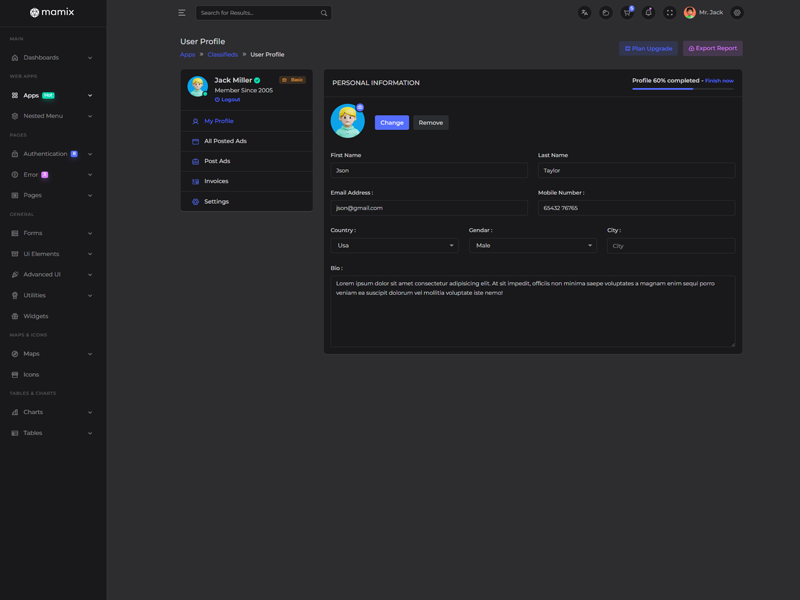800x600 pixels.
Task: Click the shopping cart icon
Action: [627, 13]
